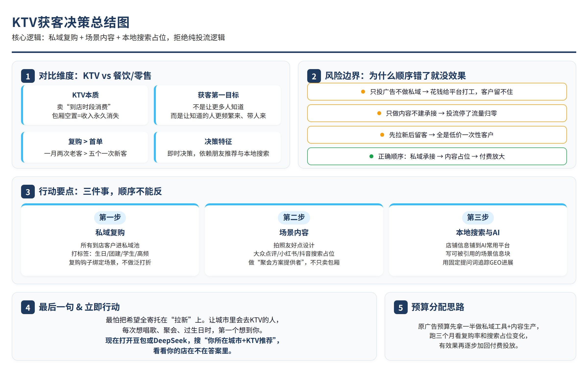Click the section number 5 badge
The image size is (588, 392).
click(401, 307)
